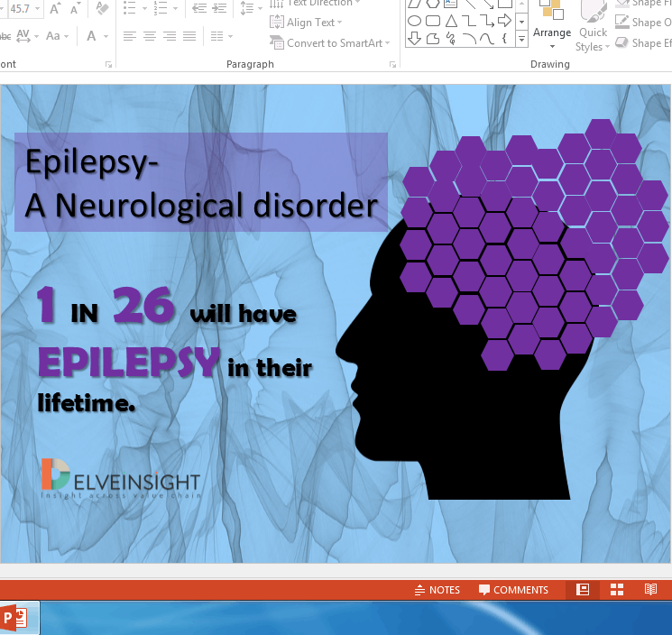
Task: Open the Shape Fill options
Action: tap(643, 4)
